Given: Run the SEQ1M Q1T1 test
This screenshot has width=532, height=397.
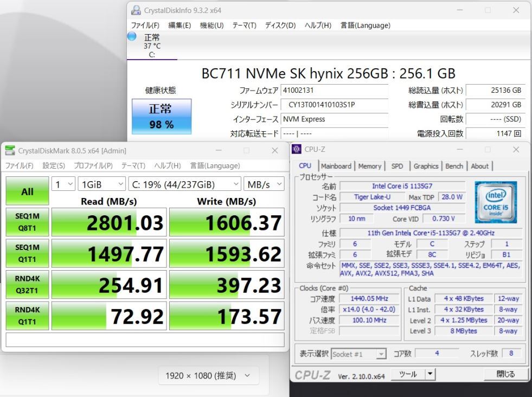Looking at the screenshot, I should tap(27, 253).
